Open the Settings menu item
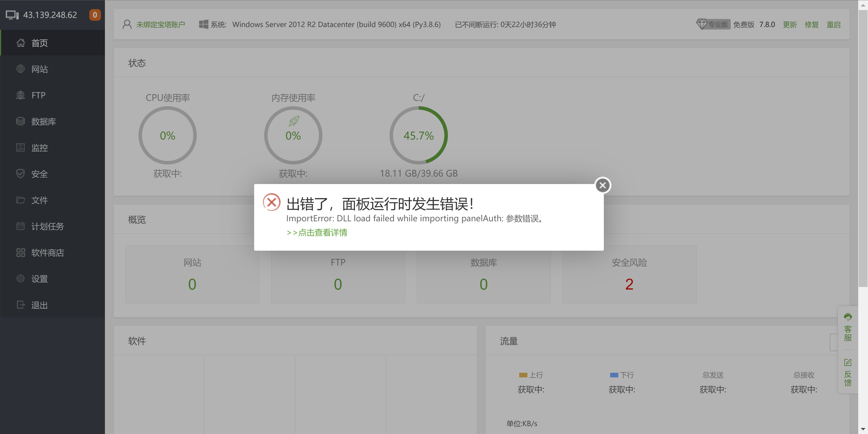This screenshot has height=434, width=868. [39, 279]
